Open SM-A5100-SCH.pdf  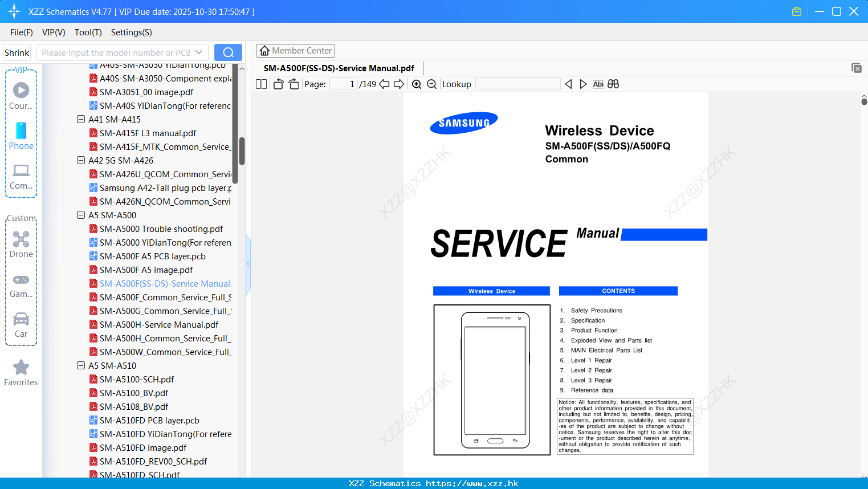[132, 380]
